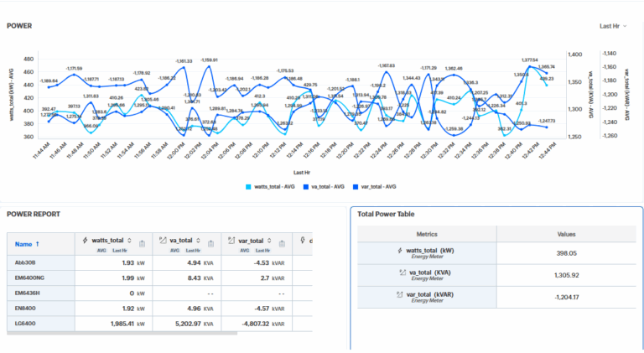The image size is (644, 353).
Task: Click the clipboard icon in var_total column
Action: point(281,244)
